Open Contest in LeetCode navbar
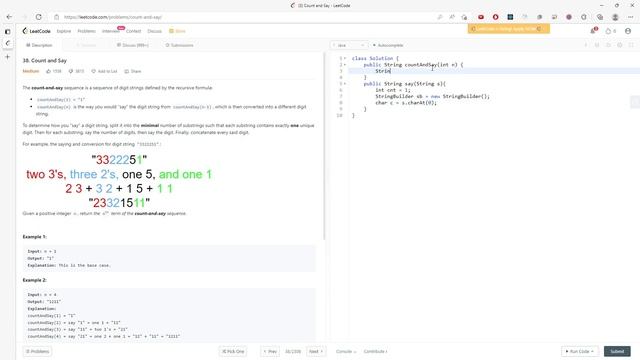 tap(133, 31)
